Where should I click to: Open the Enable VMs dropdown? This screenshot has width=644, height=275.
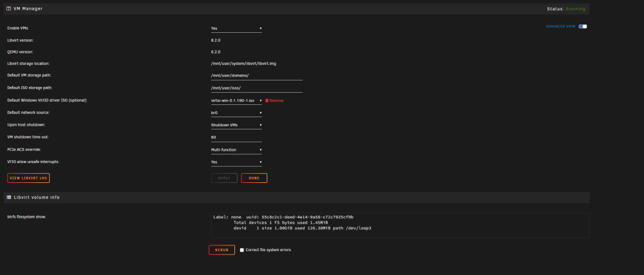pos(236,28)
